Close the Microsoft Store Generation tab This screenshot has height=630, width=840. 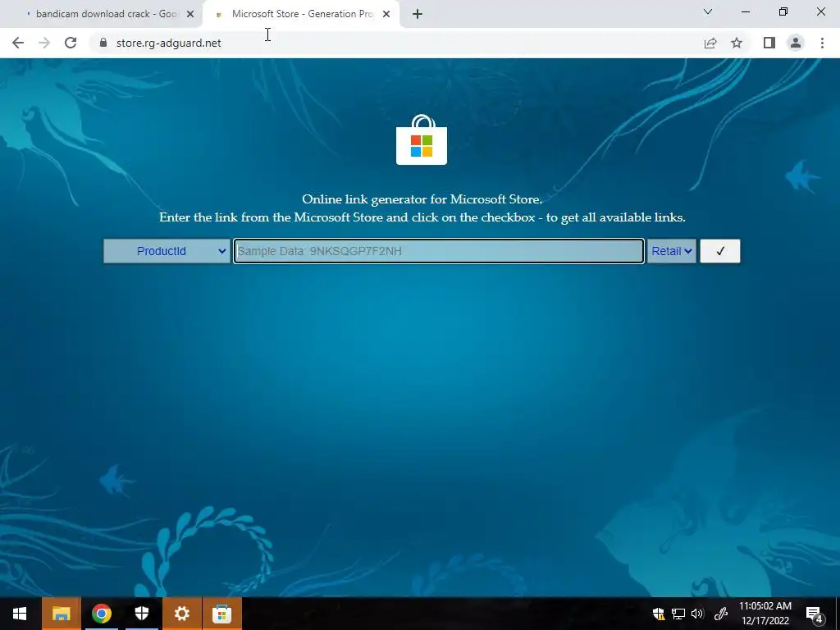[x=386, y=15]
